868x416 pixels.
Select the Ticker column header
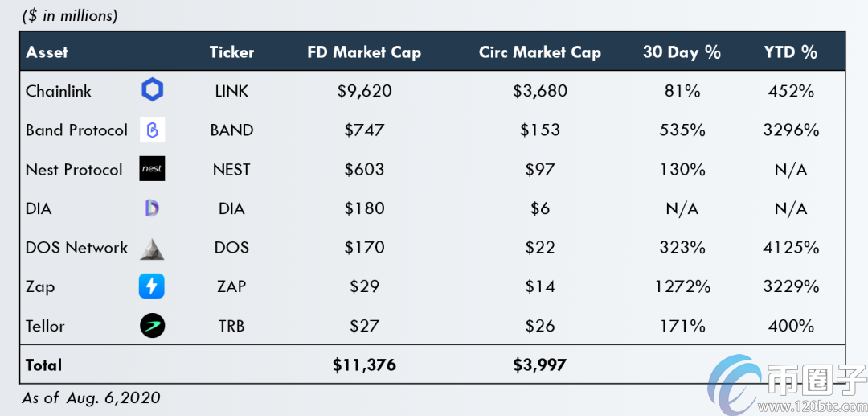point(231,52)
